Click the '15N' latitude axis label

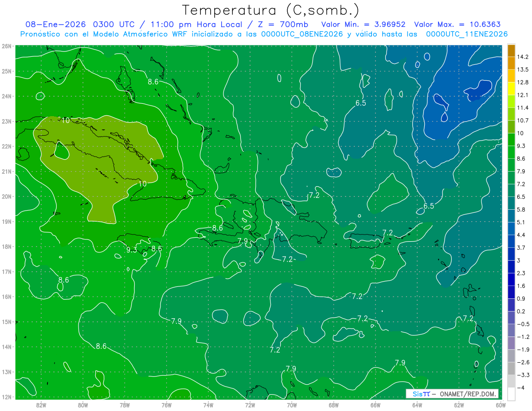pos(7,322)
